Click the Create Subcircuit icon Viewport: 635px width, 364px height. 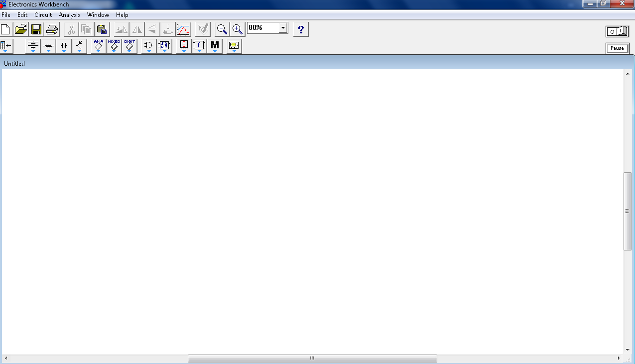[168, 29]
